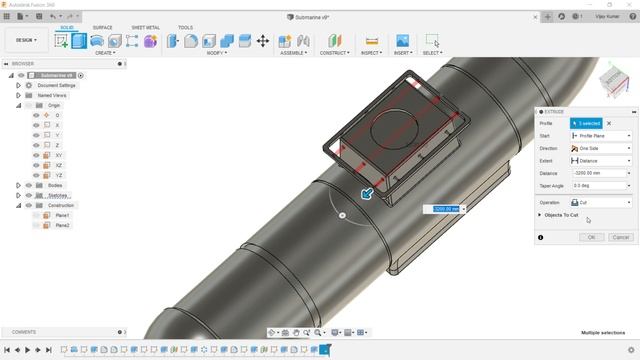The image size is (640, 360).
Task: Switch to the Surface tab
Action: (102, 27)
